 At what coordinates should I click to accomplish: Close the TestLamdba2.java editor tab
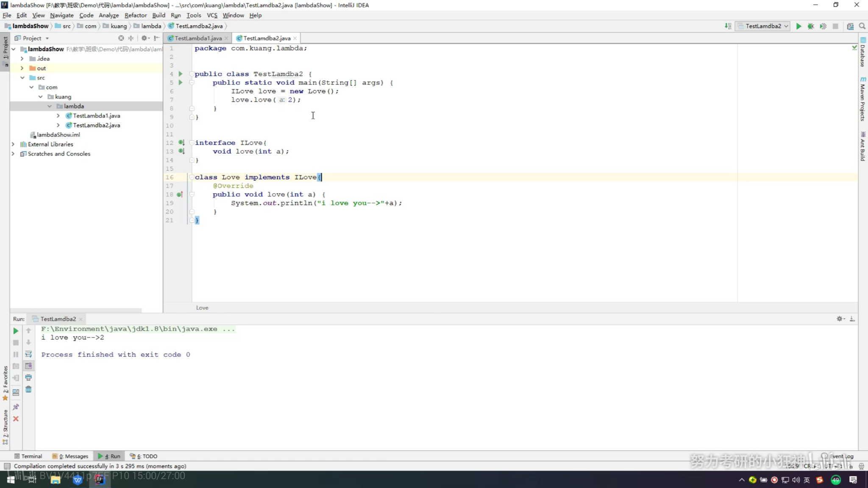(295, 38)
